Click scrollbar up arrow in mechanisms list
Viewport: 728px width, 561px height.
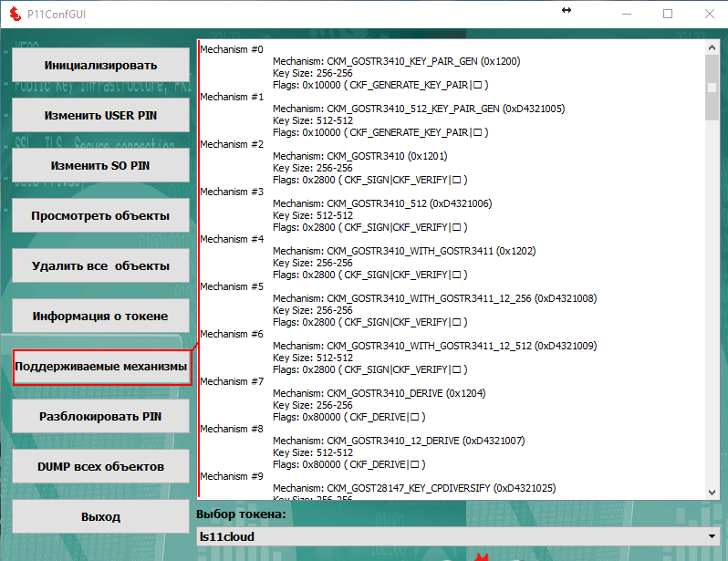[x=712, y=47]
